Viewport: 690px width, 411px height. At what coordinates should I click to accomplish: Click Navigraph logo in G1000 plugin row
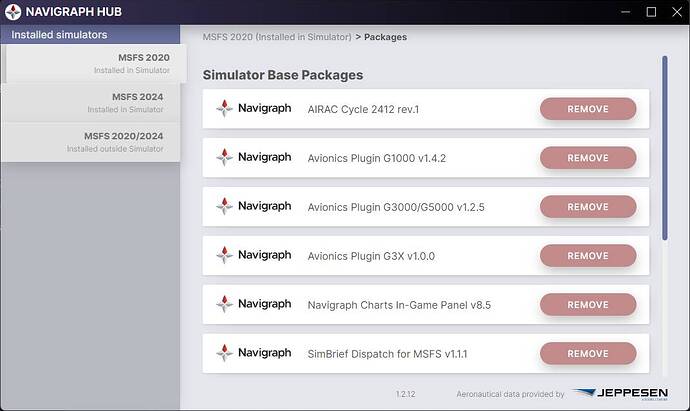coord(254,157)
